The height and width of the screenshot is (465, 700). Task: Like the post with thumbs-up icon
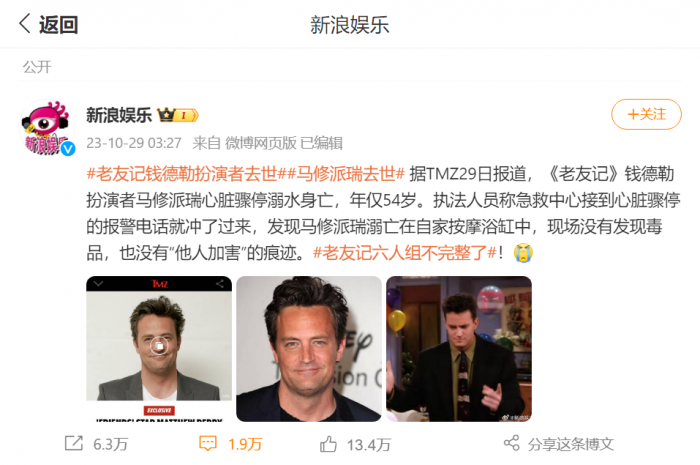click(328, 444)
